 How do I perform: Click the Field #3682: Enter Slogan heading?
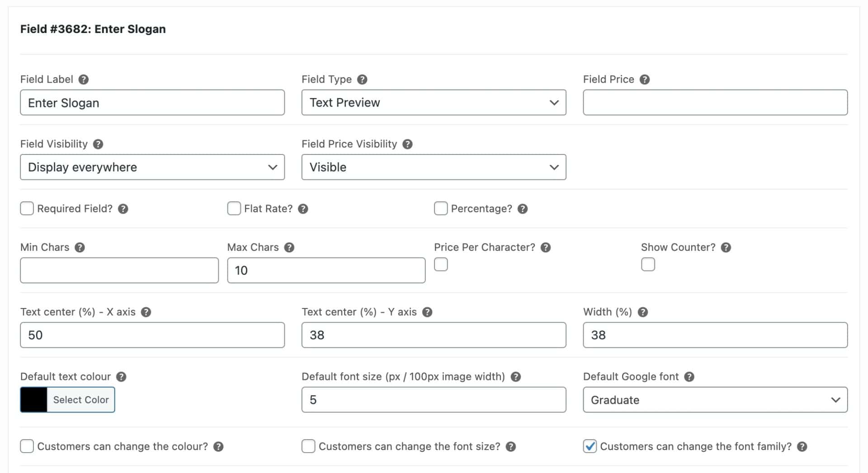click(x=93, y=29)
